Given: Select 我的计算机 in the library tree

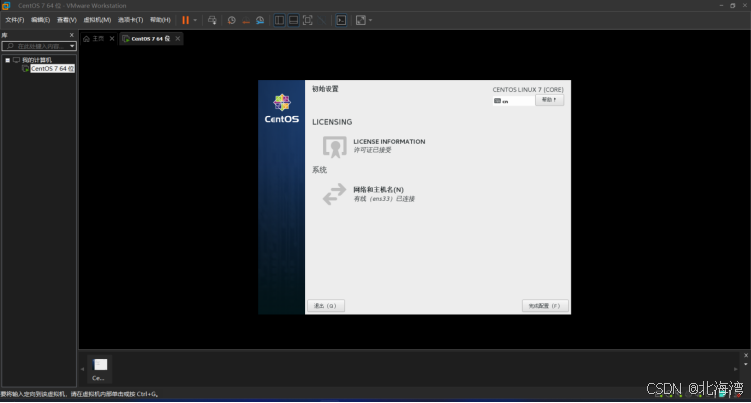Looking at the screenshot, I should [x=36, y=60].
